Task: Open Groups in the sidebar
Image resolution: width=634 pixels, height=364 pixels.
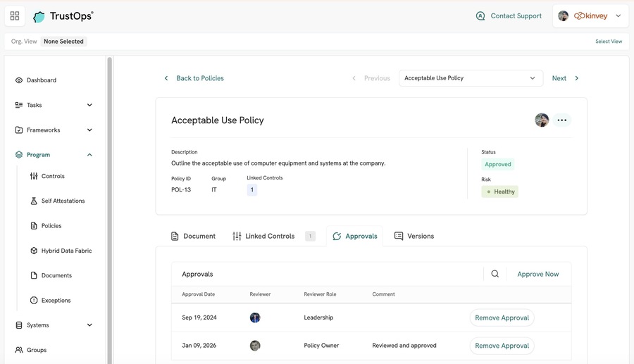Action: pyautogui.click(x=37, y=350)
